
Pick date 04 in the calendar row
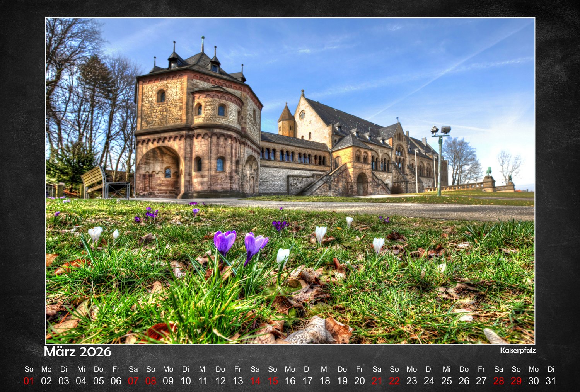point(81,381)
